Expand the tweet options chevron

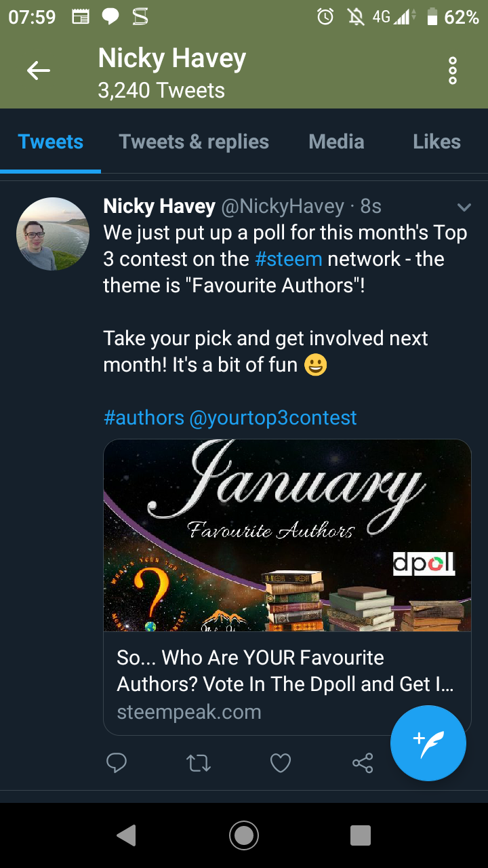click(x=464, y=207)
